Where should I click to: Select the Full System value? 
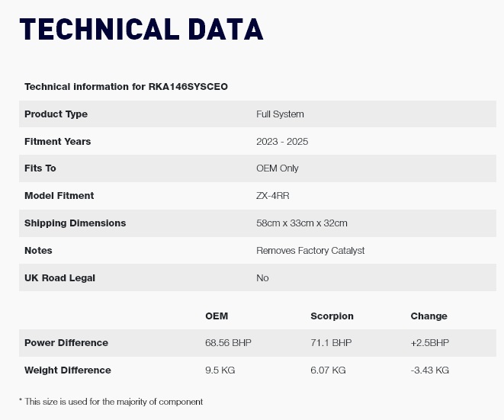click(x=280, y=114)
